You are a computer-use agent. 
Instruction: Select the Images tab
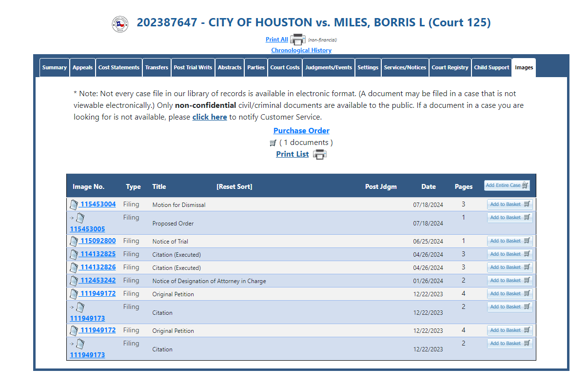coord(524,67)
